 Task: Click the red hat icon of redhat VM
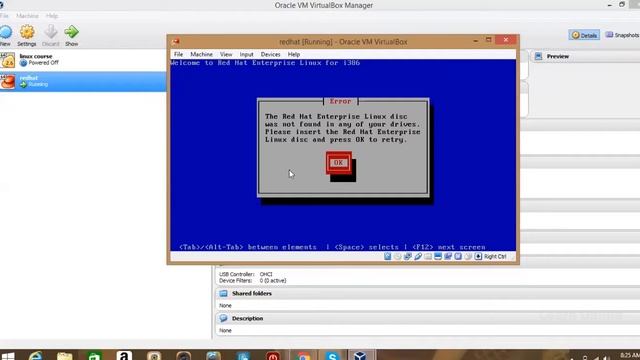click(8, 81)
